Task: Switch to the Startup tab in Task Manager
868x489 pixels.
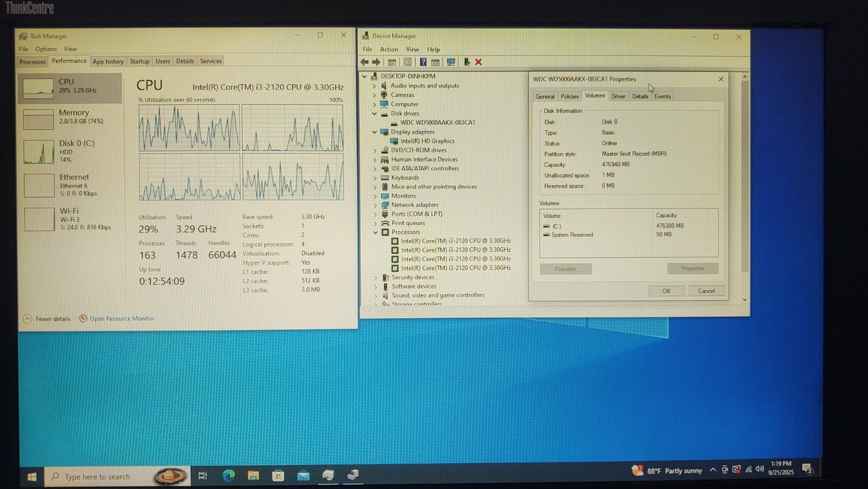Action: point(140,62)
